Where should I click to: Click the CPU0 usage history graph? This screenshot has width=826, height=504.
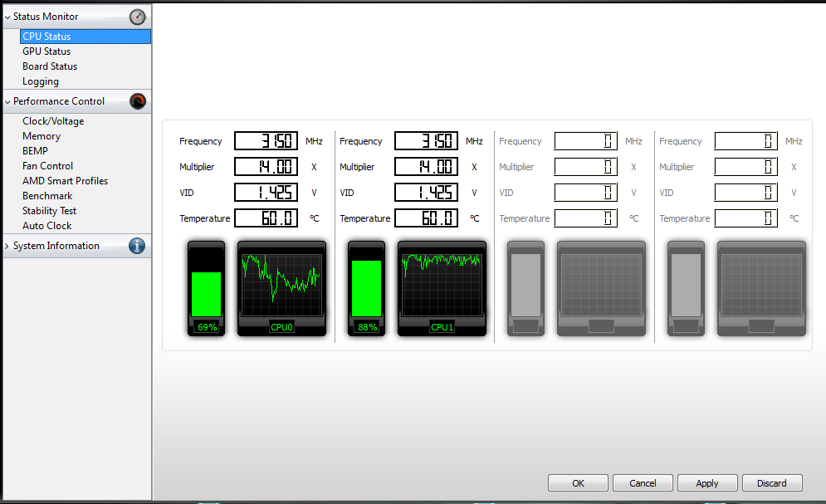coord(281,288)
